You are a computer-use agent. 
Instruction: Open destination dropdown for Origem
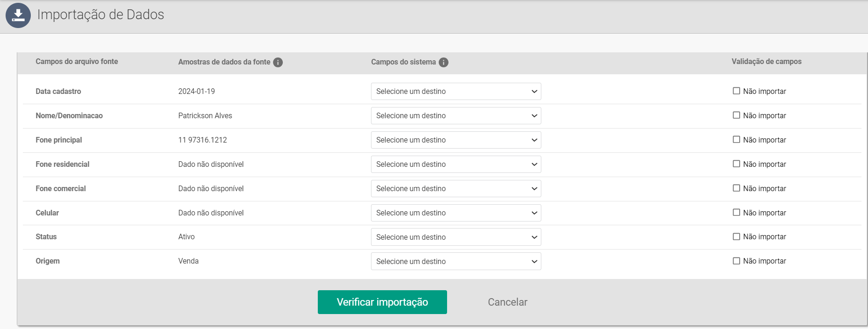pyautogui.click(x=455, y=262)
